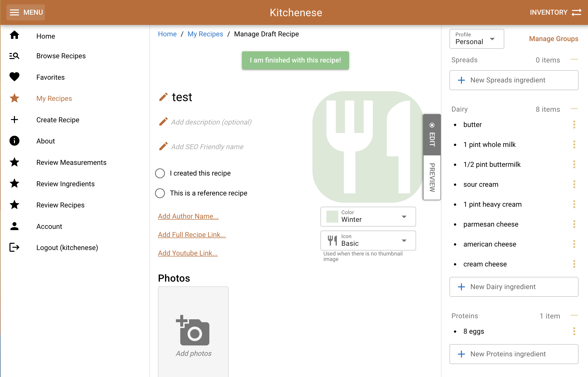This screenshot has height=377, width=588.
Task: Open options menu for american cheese
Action: 574,244
